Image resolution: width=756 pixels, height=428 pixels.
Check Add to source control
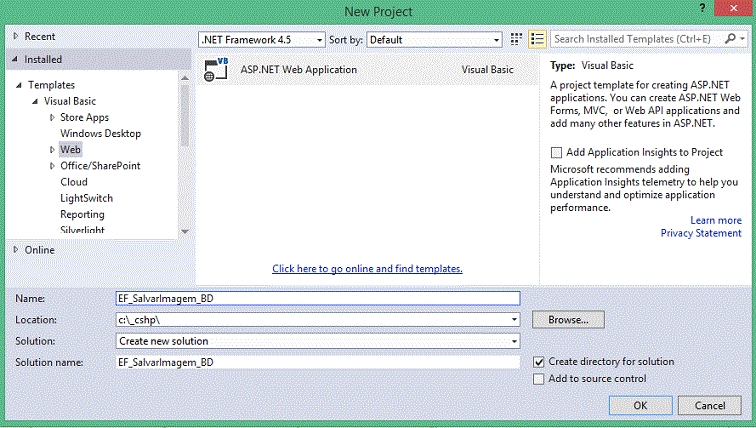[x=539, y=379]
